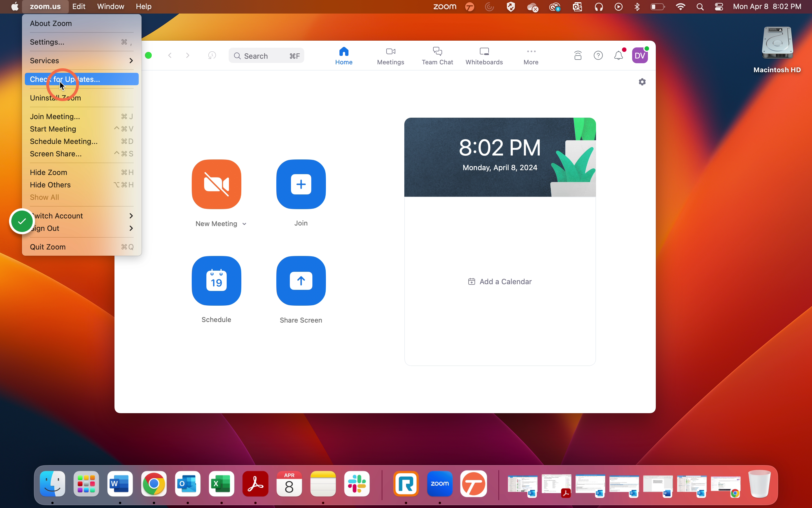Click the forward navigation arrow

coord(187,55)
